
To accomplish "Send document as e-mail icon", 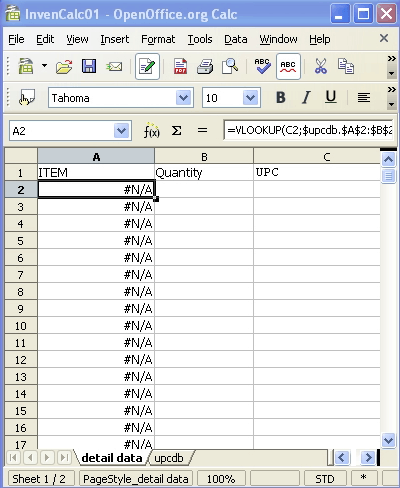I will pyautogui.click(x=114, y=67).
